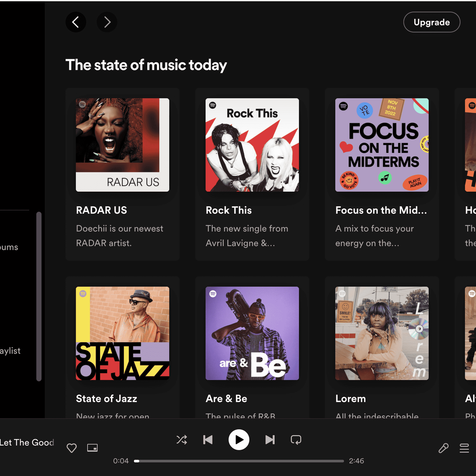This screenshot has height=476, width=476.
Task: Like the current song with heart icon
Action: tap(72, 448)
